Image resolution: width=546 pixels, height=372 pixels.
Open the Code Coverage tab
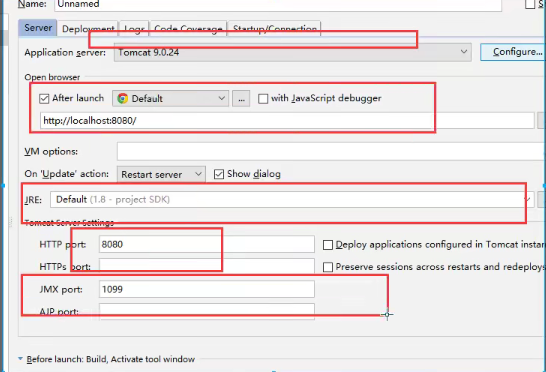(x=188, y=29)
